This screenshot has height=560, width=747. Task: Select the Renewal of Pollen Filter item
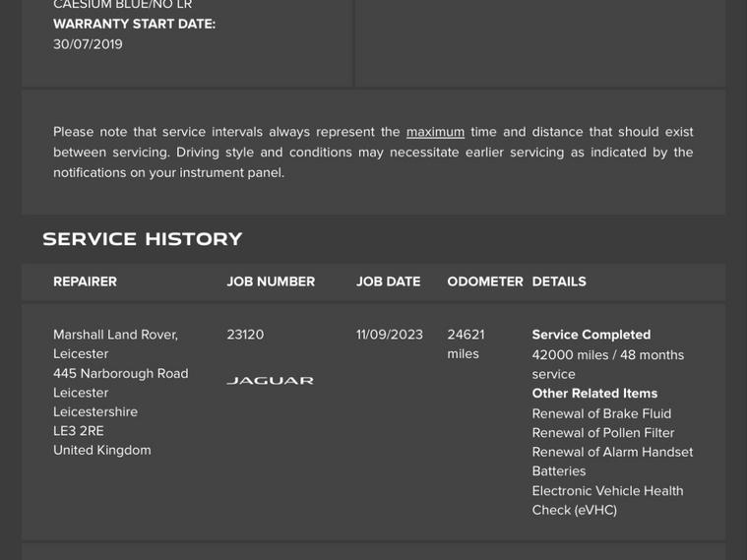tap(602, 432)
